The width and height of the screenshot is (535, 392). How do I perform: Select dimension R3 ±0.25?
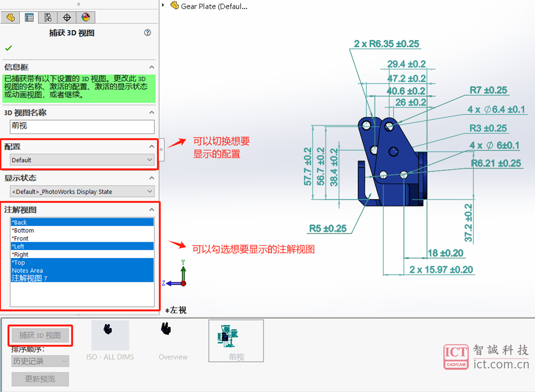(488, 128)
